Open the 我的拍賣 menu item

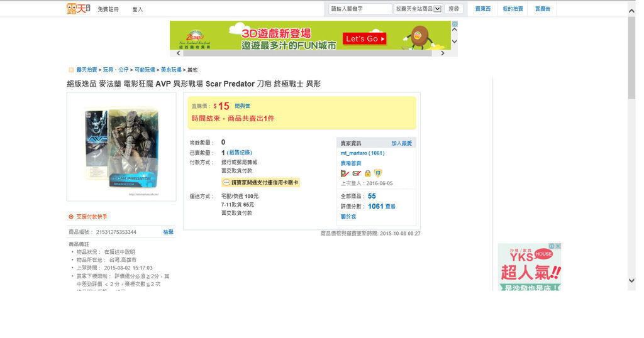click(x=513, y=9)
